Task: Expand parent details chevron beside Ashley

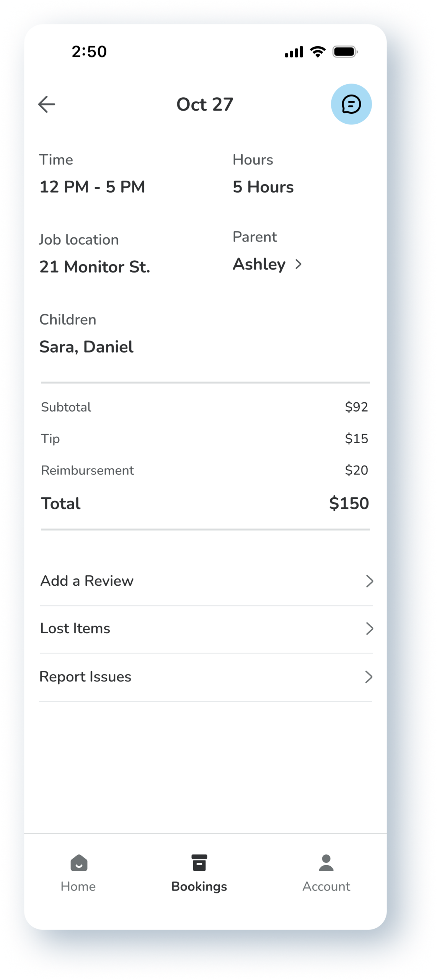Action: pos(298,264)
